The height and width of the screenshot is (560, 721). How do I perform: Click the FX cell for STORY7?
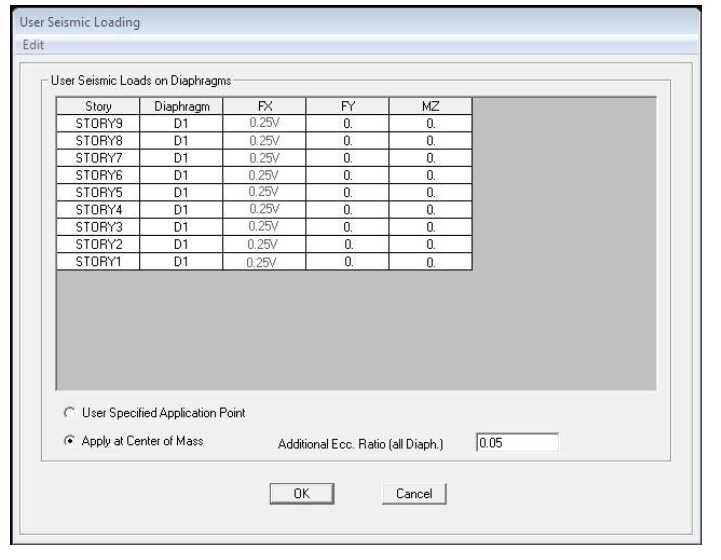264,158
